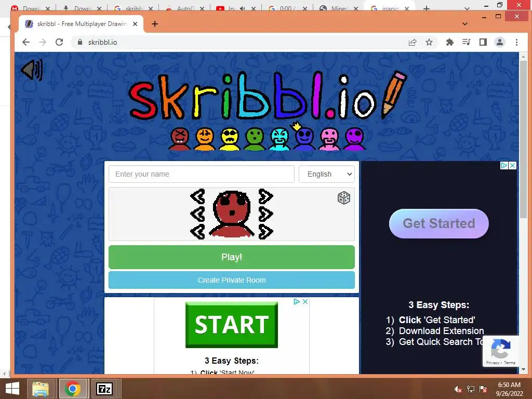This screenshot has height=399, width=532.
Task: Open reCAPTCHA Terms link
Action: tap(510, 363)
